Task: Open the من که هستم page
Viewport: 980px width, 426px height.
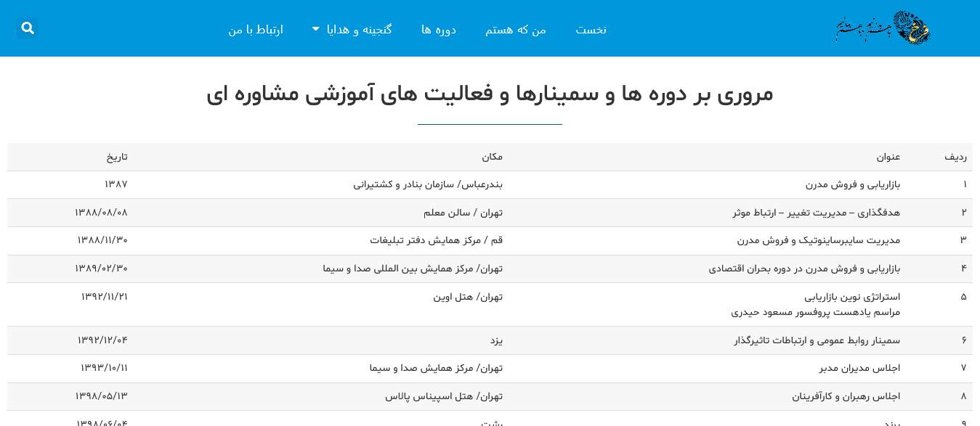Action: point(516,30)
